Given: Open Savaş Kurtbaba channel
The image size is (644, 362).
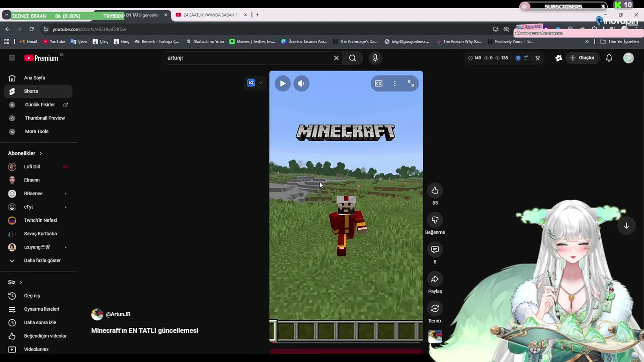Looking at the screenshot, I should 38,234.
